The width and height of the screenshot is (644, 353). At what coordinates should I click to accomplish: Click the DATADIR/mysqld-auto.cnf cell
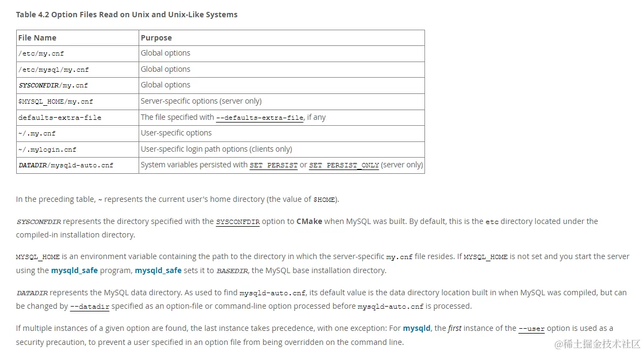[x=78, y=165]
